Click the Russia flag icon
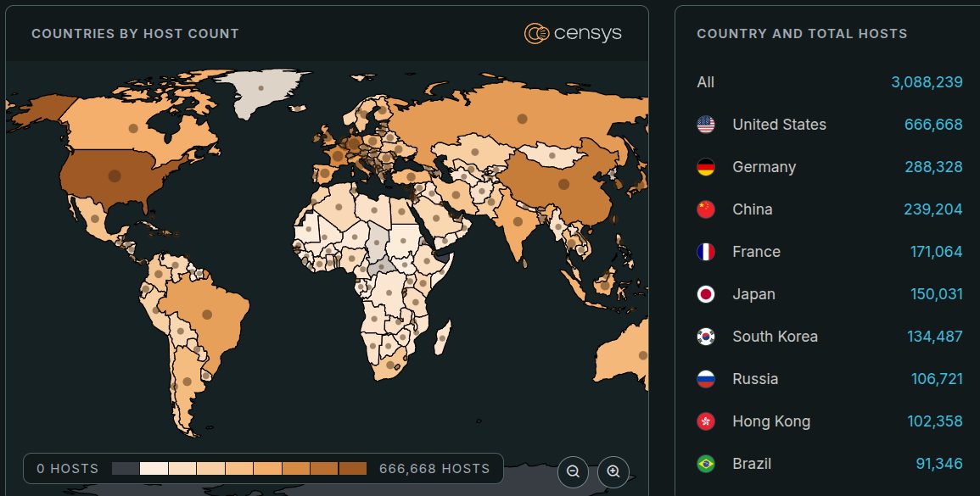Screen dimensions: 980x496 point(706,378)
